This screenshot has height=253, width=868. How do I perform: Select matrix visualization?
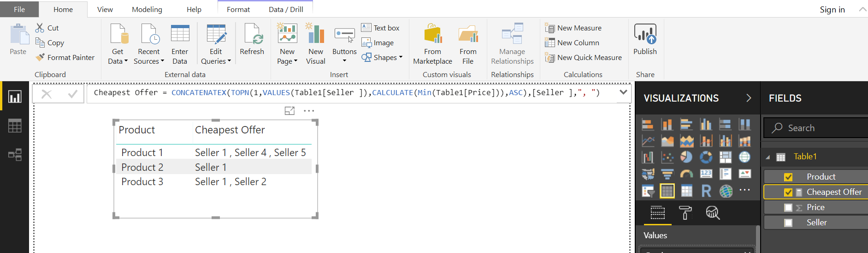pyautogui.click(x=686, y=191)
